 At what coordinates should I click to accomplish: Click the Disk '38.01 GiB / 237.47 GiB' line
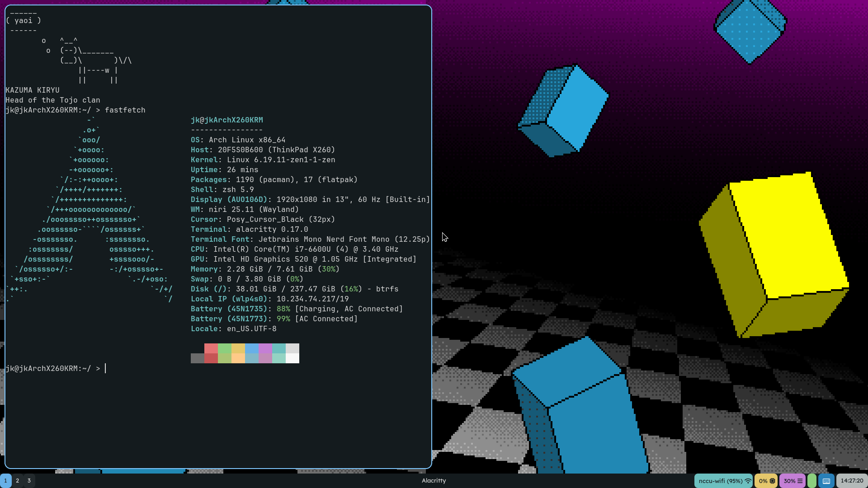point(295,289)
